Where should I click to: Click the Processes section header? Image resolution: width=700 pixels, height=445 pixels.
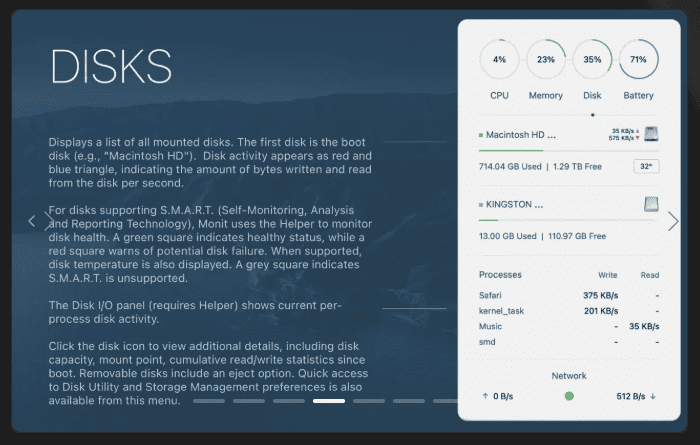(500, 275)
